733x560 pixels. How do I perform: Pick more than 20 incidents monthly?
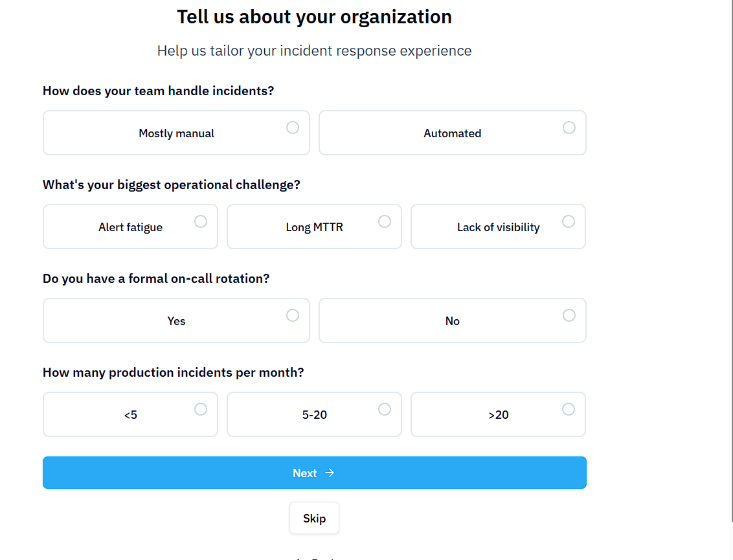(498, 415)
